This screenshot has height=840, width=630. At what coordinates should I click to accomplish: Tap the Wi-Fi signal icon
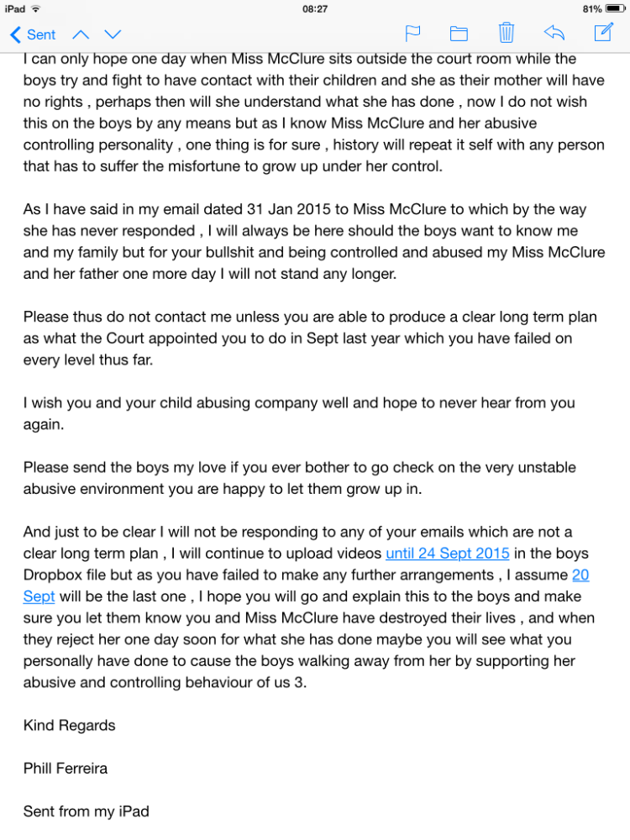pyautogui.click(x=37, y=8)
